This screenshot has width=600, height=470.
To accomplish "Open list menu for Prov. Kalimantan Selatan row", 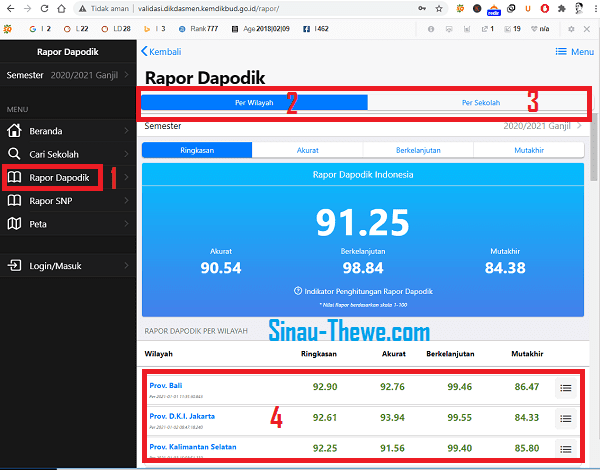I will click(566, 449).
